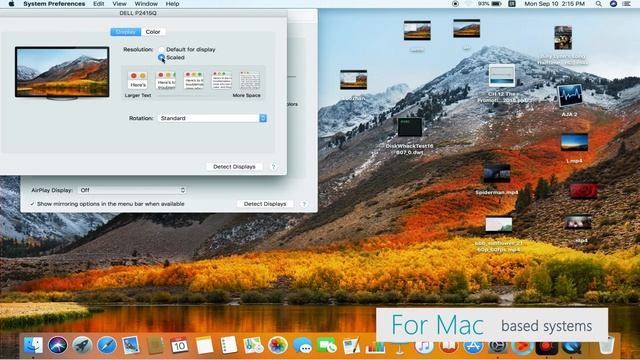Select DiskWhackTest16 file on desktop
The image size is (640, 360).
pyautogui.click(x=410, y=127)
